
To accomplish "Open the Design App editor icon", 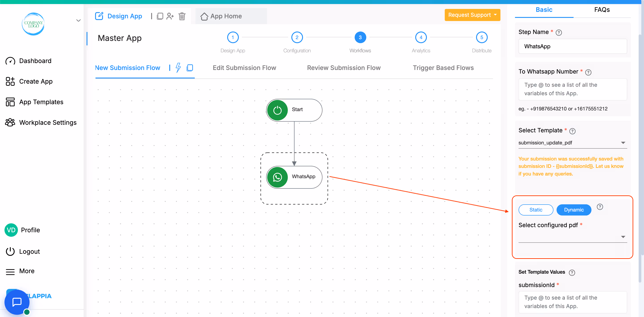I will pos(99,16).
